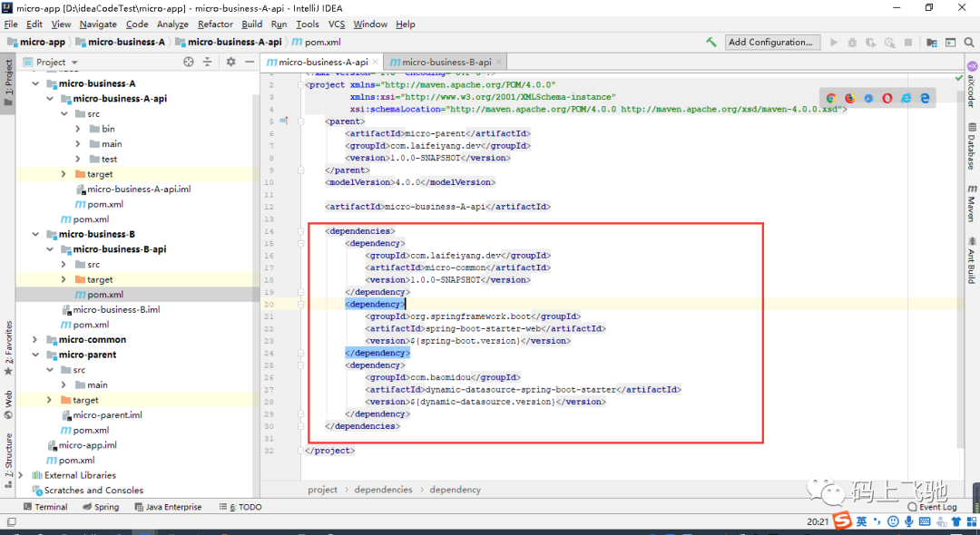Expand the micro-common module
Screen dimensions: 980x535
point(35,340)
